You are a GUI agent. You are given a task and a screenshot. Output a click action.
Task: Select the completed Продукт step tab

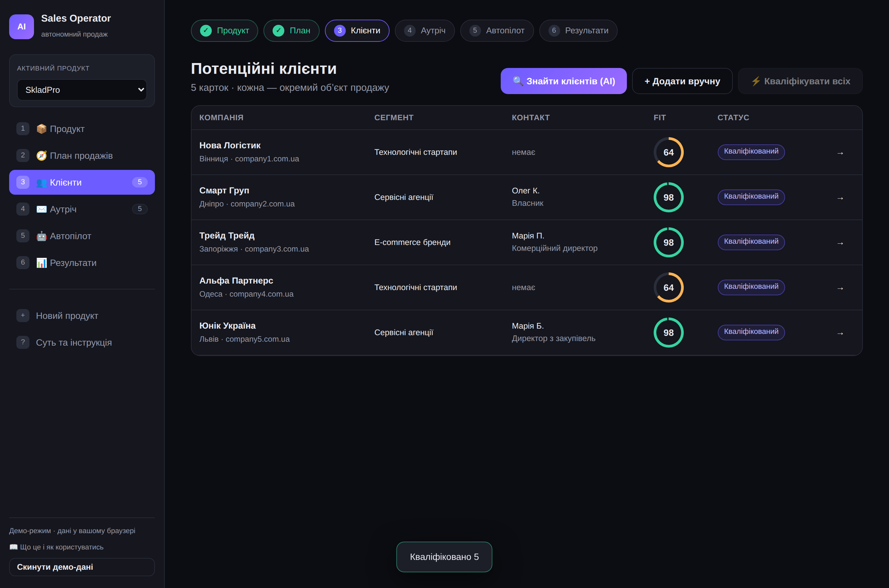[x=224, y=31]
